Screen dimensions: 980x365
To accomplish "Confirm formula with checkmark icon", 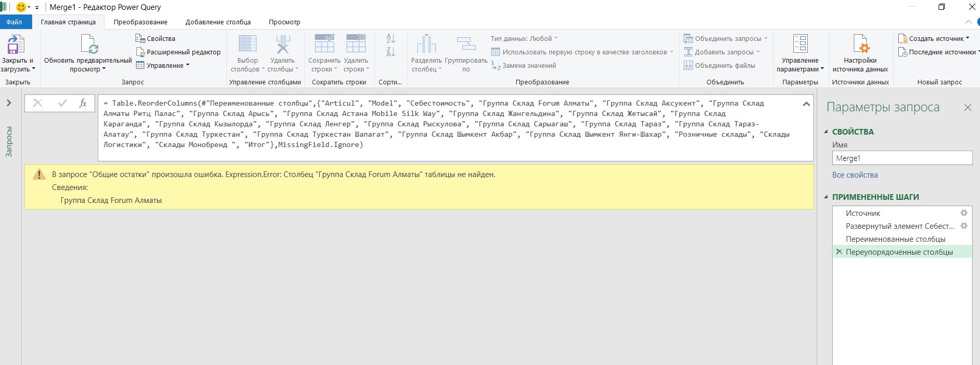I will pos(63,103).
